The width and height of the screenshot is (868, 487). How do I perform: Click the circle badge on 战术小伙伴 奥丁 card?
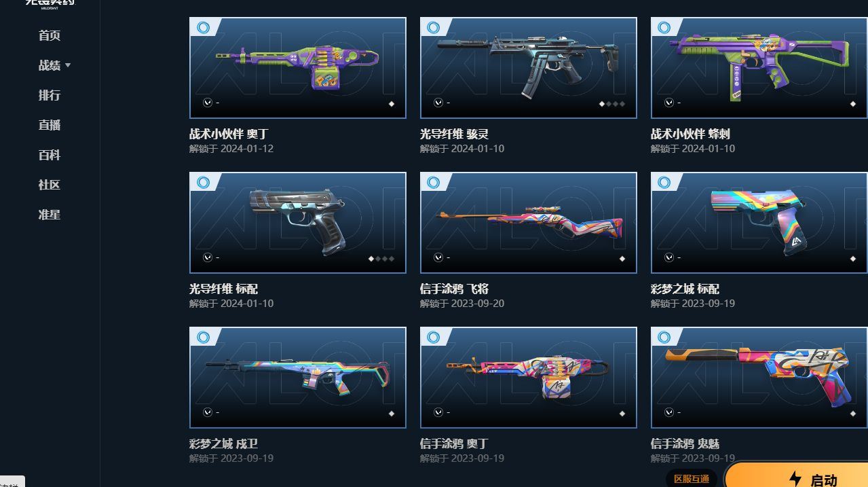pyautogui.click(x=203, y=27)
